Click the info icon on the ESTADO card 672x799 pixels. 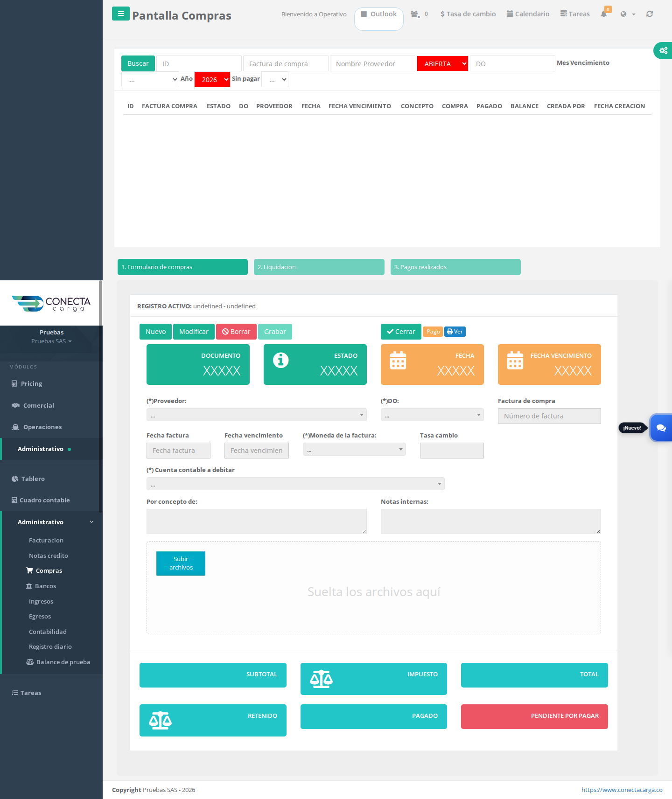281,360
